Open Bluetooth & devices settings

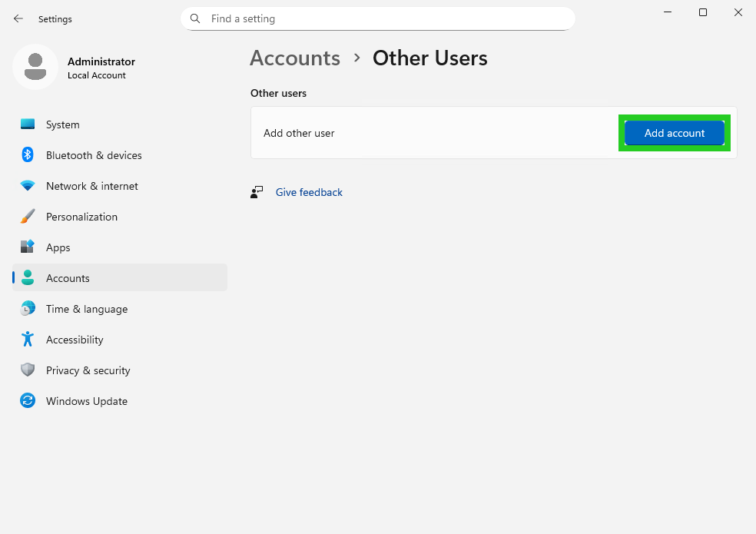point(27,155)
